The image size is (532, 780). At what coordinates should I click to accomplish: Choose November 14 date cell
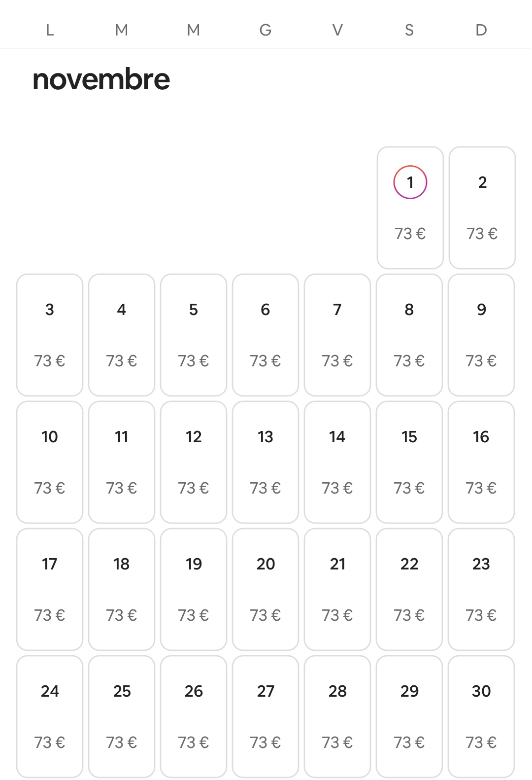pyautogui.click(x=337, y=462)
